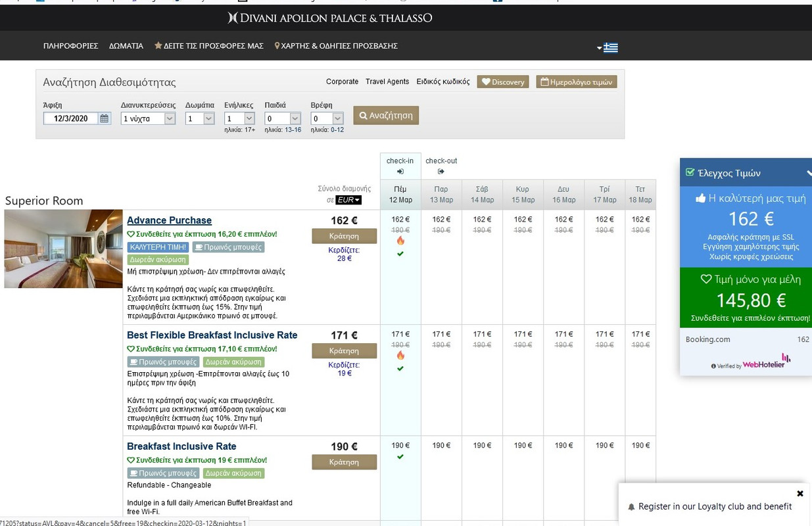Image resolution: width=812 pixels, height=526 pixels.
Task: Click the ΚΑΛΥΤΕΡΗ ΤΙΜΗ! badge
Action: coord(158,247)
